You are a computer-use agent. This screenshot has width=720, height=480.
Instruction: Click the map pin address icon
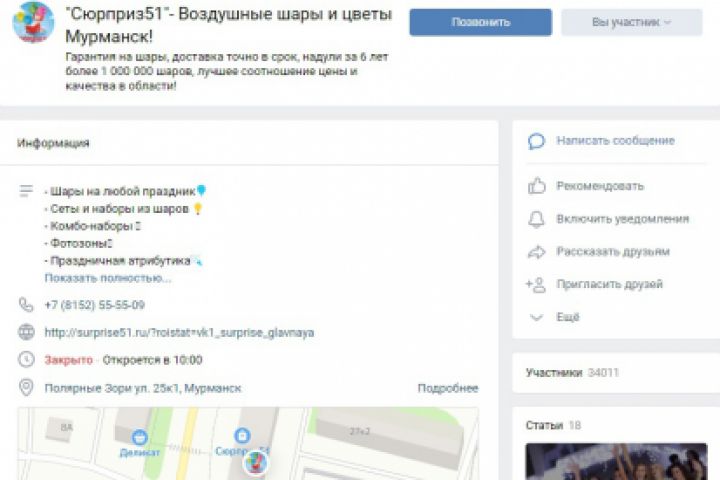click(x=26, y=388)
